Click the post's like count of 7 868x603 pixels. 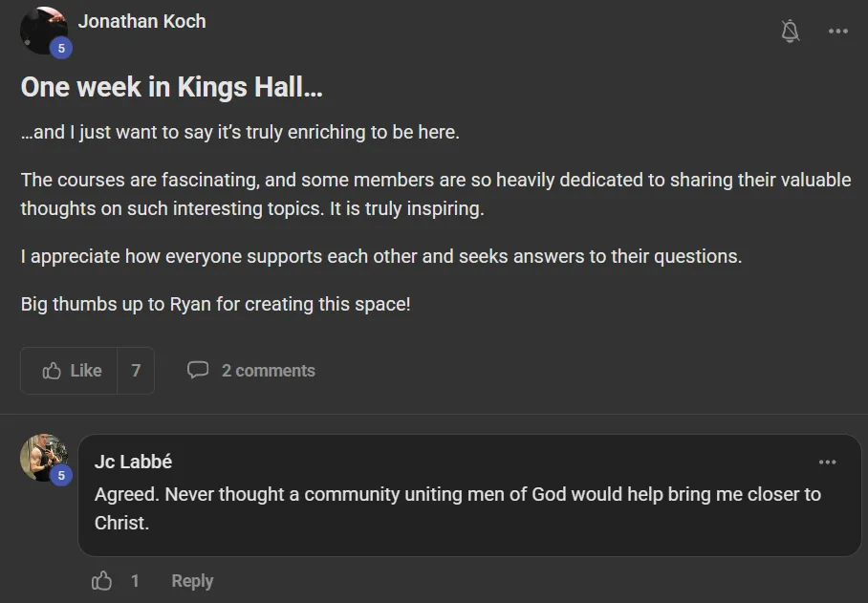(136, 371)
